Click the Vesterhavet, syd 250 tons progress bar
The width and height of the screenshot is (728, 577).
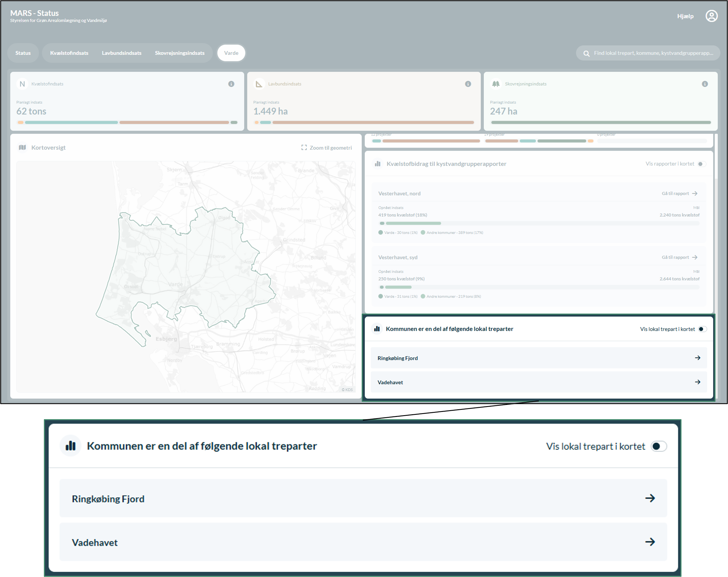[539, 287]
